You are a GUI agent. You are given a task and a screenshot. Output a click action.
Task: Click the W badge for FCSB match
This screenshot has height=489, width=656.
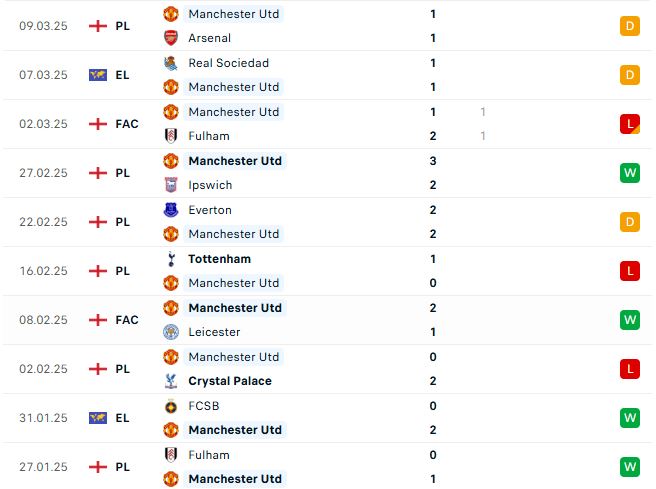[630, 418]
